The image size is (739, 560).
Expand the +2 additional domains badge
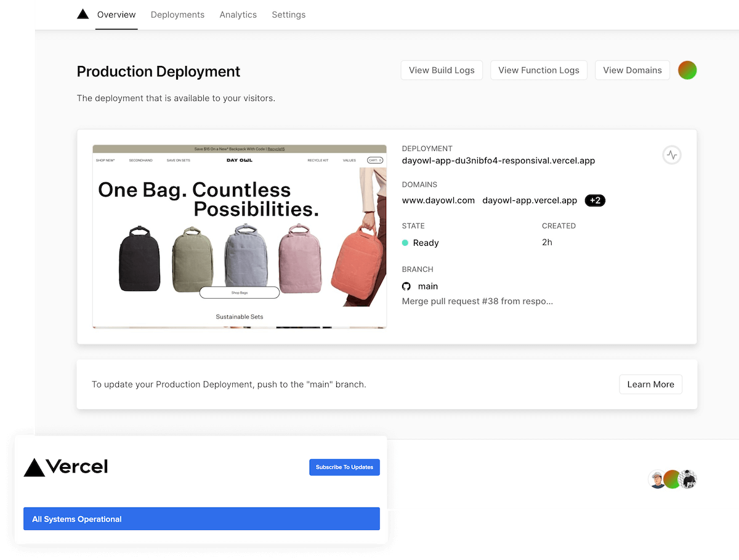(595, 200)
